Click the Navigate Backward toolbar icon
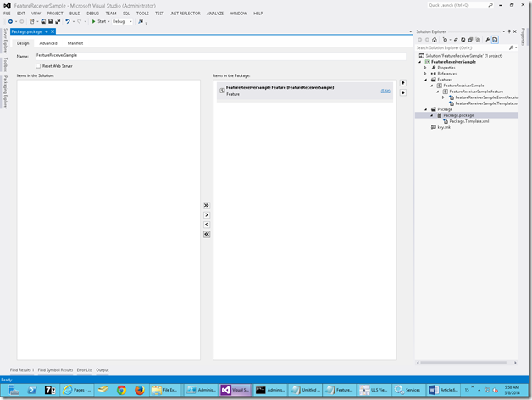Viewport: 532px width, 400px height. tap(10, 21)
